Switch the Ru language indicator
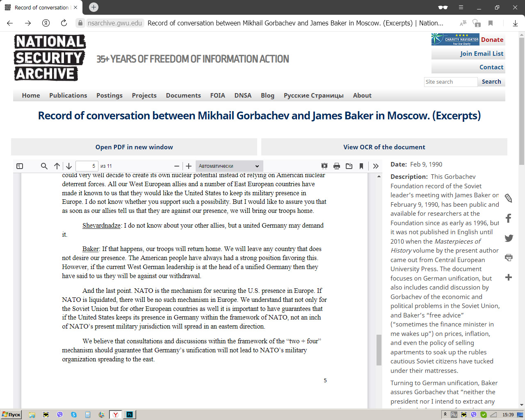This screenshot has height=420, width=525. pos(454,415)
